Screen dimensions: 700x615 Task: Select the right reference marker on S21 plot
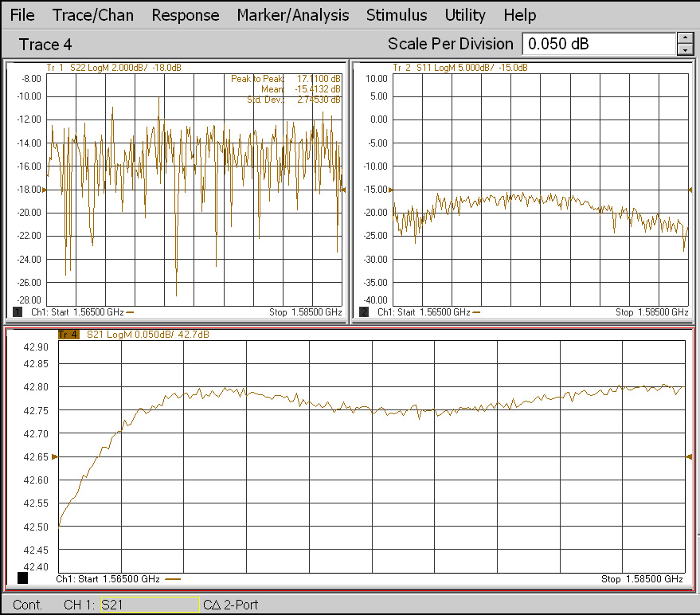click(x=689, y=456)
